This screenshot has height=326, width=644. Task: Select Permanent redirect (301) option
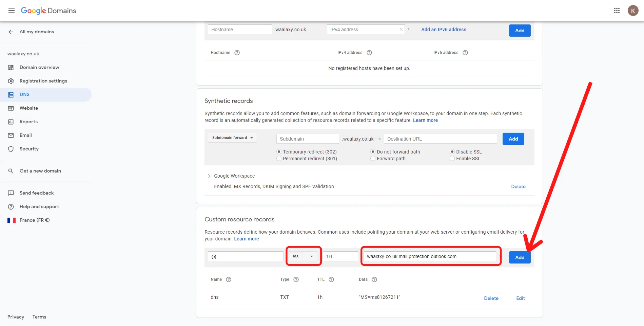[279, 159]
